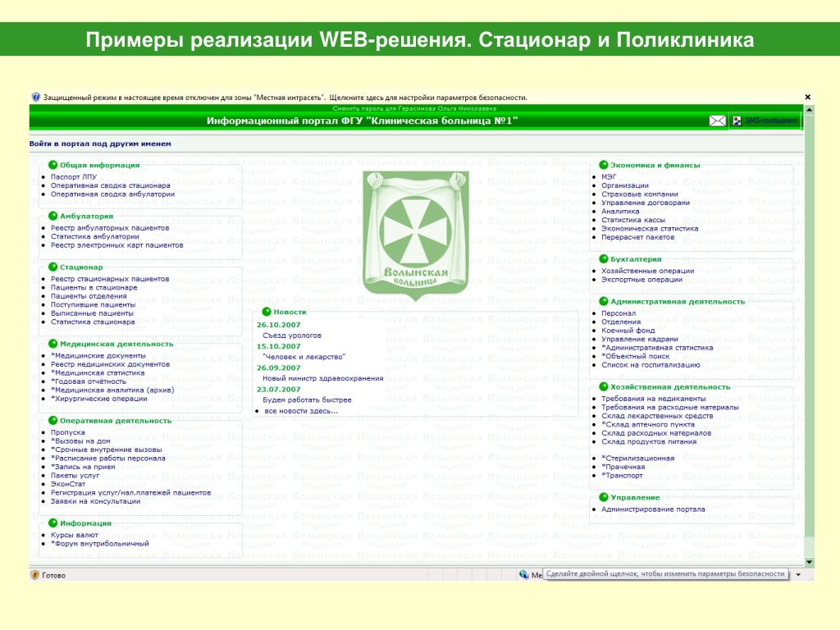Open Персонал link

(x=619, y=313)
